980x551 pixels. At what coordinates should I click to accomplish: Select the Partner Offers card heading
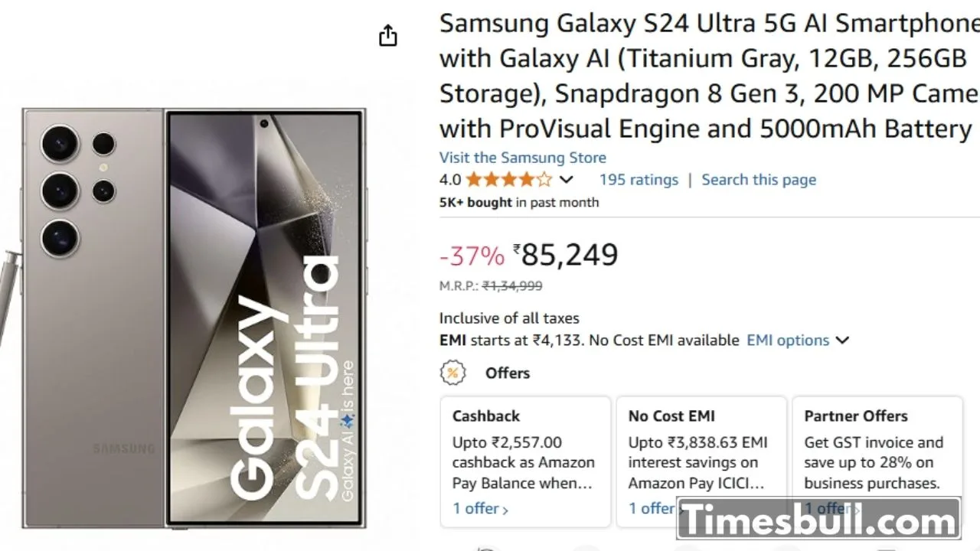[856, 416]
